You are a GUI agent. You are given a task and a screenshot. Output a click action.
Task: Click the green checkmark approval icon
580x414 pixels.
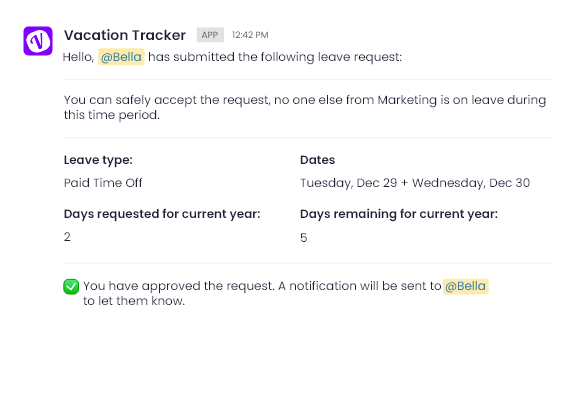click(x=71, y=286)
